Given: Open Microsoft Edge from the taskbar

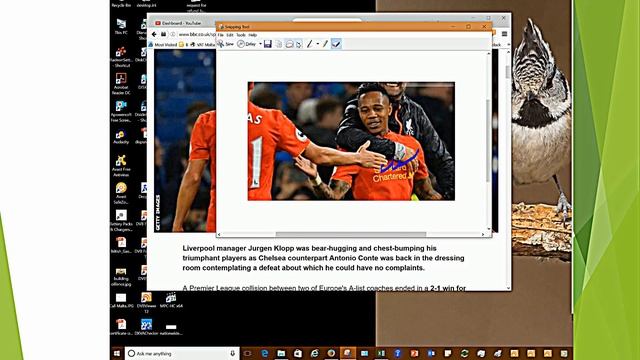Looking at the screenshot, I should point(264,353).
